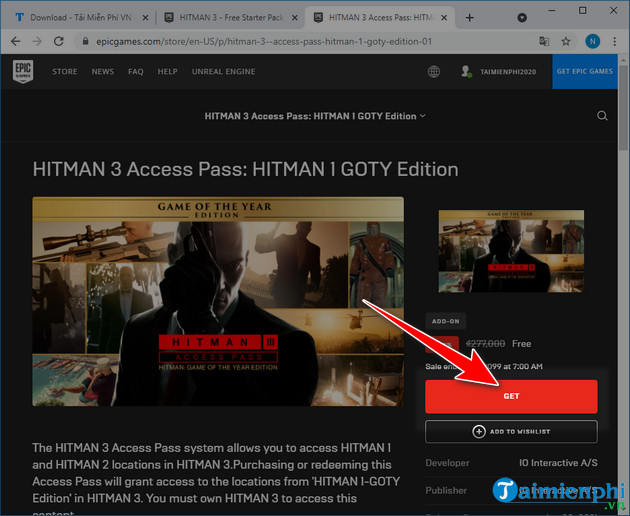Click the tab search dropdown icon
630x516 pixels.
[522, 17]
